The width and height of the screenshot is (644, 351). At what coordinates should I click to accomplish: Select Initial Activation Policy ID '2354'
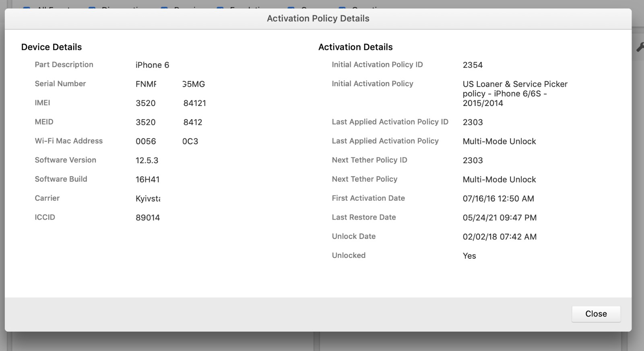click(473, 65)
